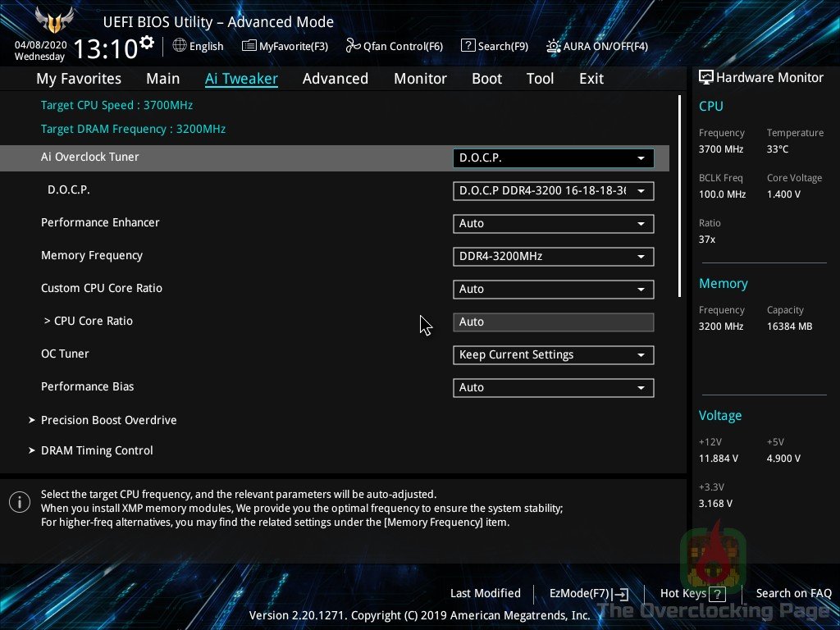Open the Memory Frequency dropdown
Screen dimensions: 840x630
pos(553,257)
